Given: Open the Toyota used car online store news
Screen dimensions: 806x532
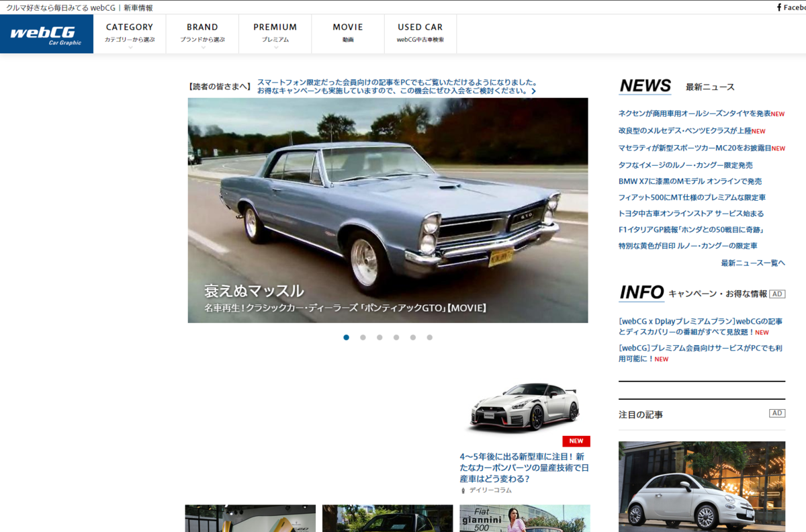Looking at the screenshot, I should (691, 213).
